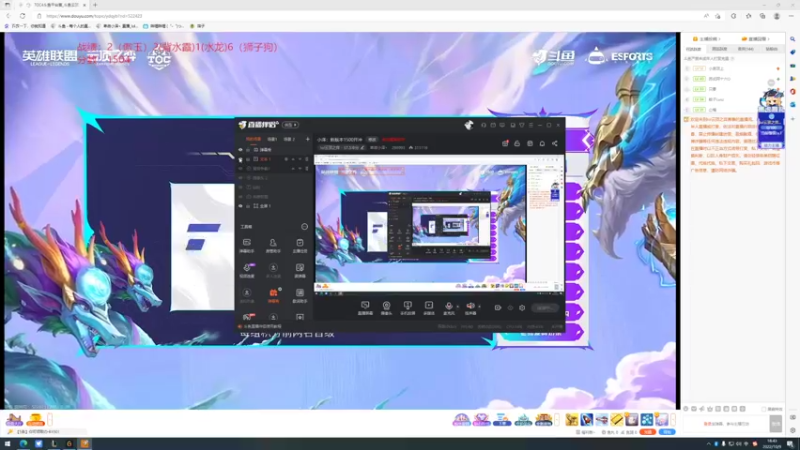This screenshot has width=800, height=450.
Task: Open toolbox tool with purple NEW badge
Action: 247,269
